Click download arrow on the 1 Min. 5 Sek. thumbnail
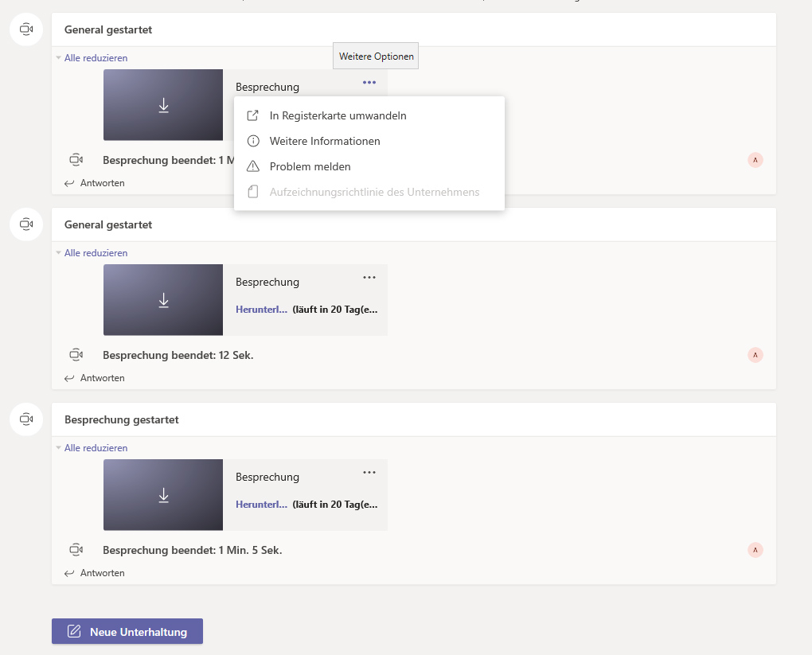 [x=164, y=495]
